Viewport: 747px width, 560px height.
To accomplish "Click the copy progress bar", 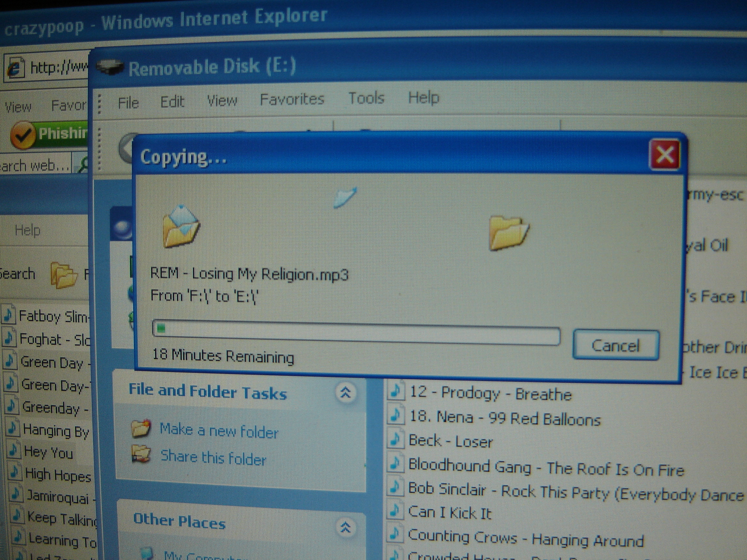I will 356,333.
